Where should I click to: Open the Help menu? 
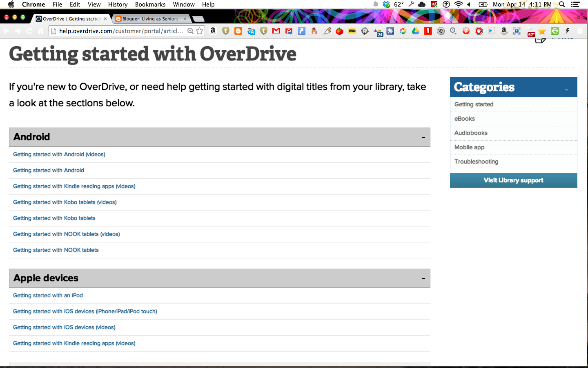(x=208, y=4)
